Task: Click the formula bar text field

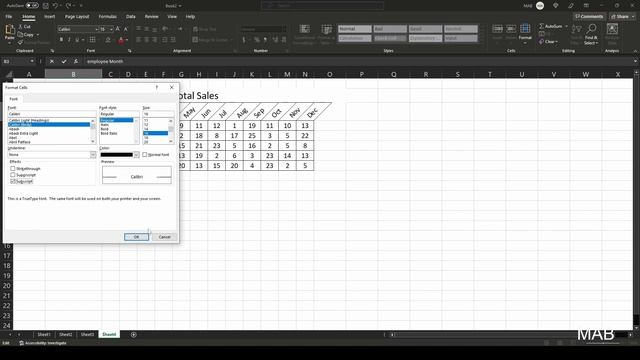Action: 357,61
